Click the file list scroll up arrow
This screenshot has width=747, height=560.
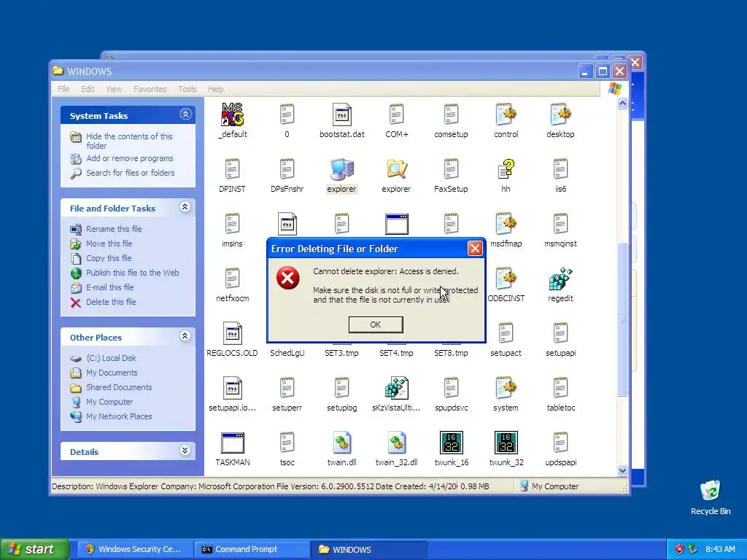pyautogui.click(x=622, y=104)
